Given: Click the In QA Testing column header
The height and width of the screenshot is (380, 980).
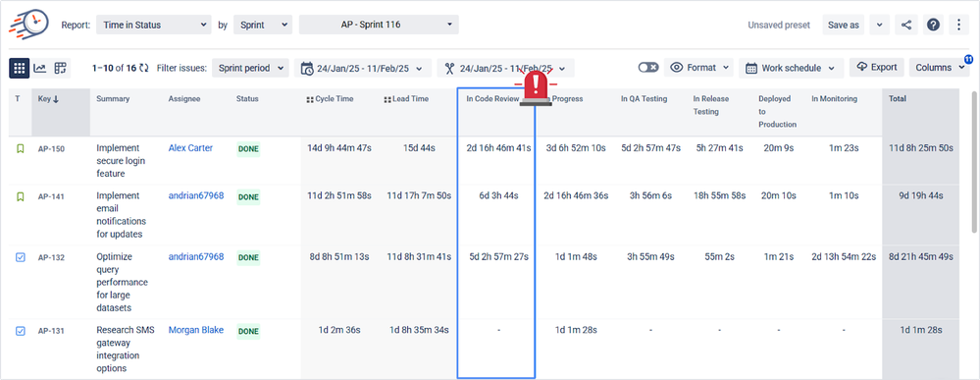Looking at the screenshot, I should click(x=644, y=99).
